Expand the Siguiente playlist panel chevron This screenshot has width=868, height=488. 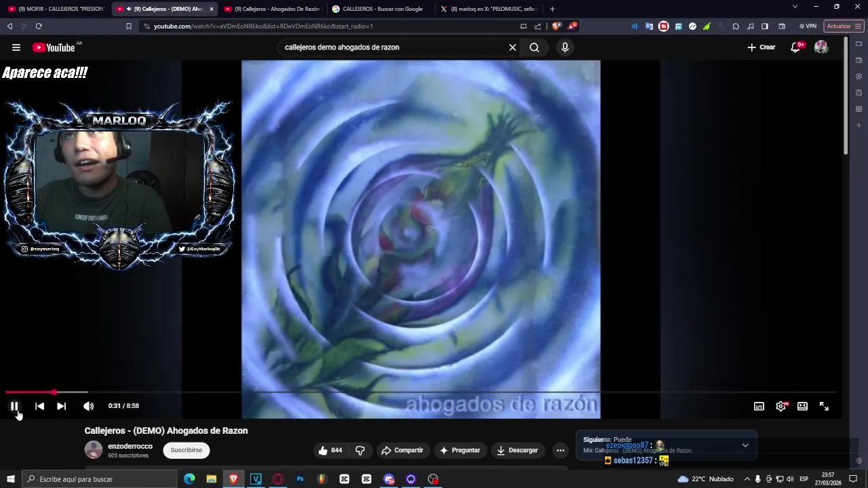pos(745,445)
